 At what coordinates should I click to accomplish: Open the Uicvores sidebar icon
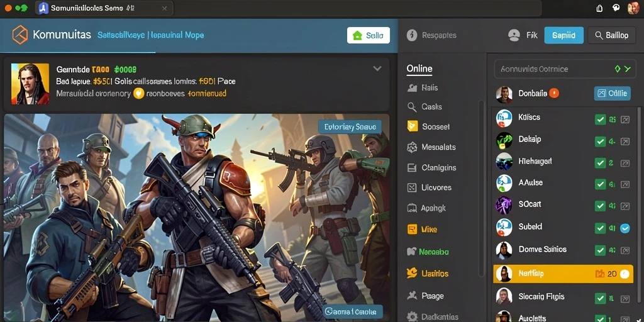[412, 187]
